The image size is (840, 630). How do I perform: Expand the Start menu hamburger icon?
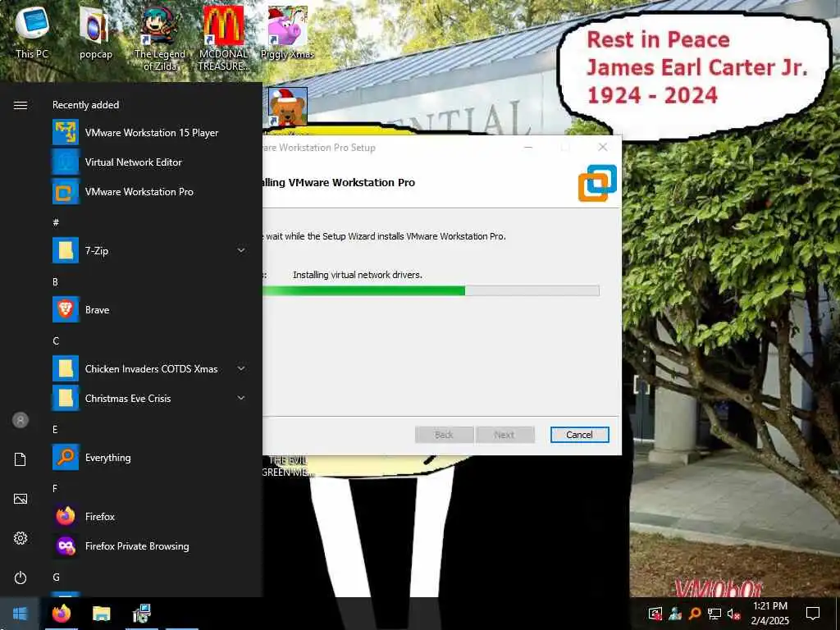tap(21, 105)
